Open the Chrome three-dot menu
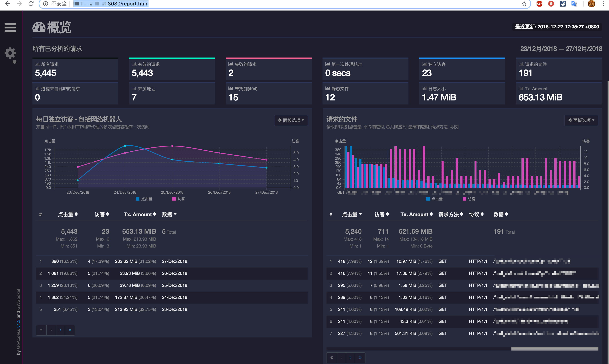The width and height of the screenshot is (609, 364). point(603,4)
